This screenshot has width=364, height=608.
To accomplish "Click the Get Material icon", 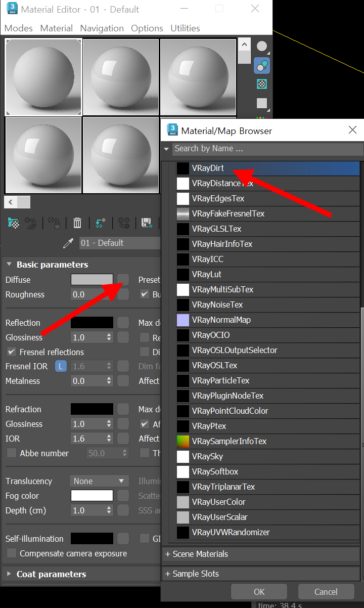I will [14, 223].
